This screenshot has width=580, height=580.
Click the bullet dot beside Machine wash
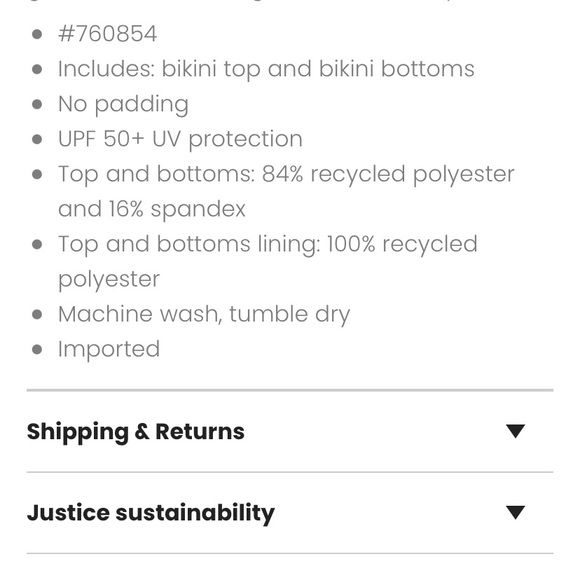(x=37, y=314)
